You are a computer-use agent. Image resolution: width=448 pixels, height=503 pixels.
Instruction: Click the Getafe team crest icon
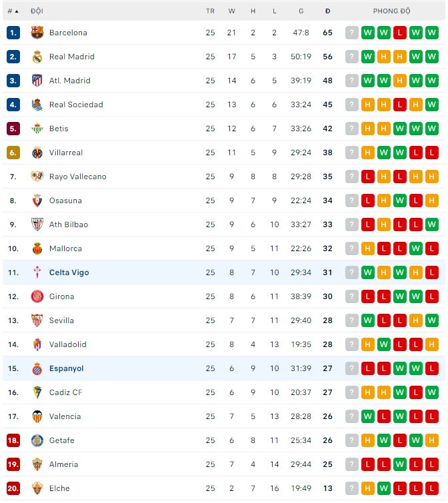(37, 440)
